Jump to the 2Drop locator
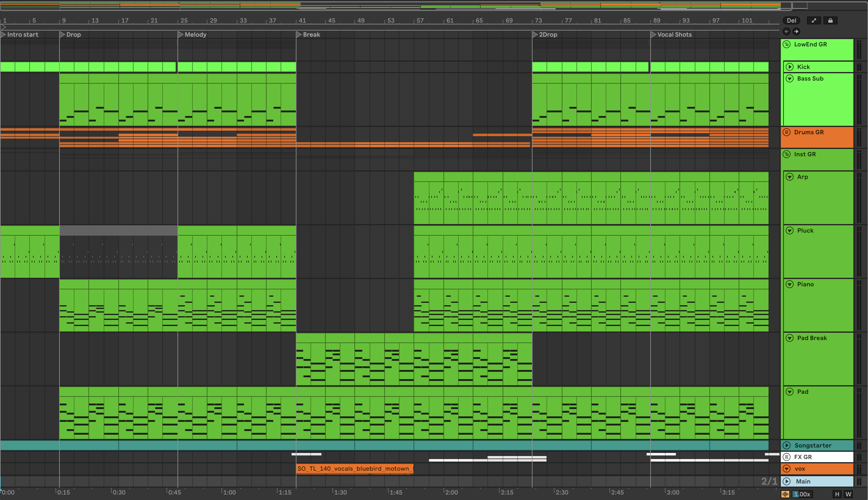868x500 pixels. click(545, 35)
